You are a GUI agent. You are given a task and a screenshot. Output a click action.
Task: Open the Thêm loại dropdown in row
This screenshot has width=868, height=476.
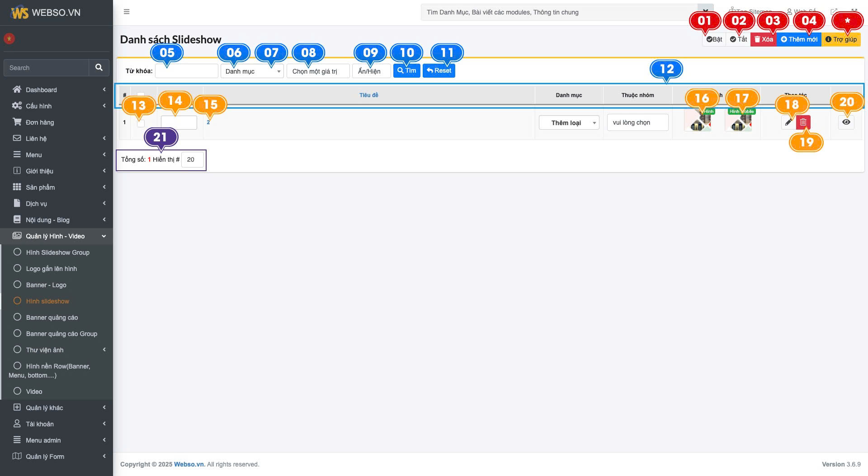coord(569,123)
